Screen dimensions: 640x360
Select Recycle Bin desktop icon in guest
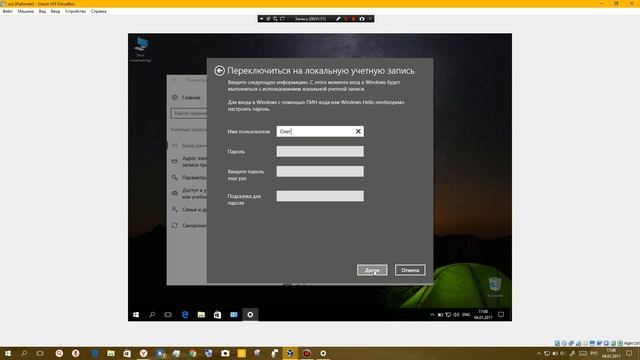tap(495, 287)
